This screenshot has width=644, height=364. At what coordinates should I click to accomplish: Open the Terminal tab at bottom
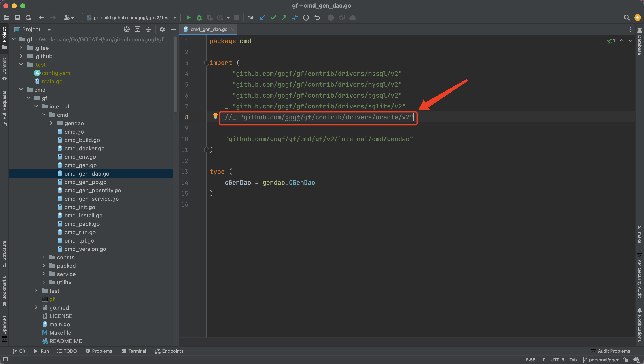(134, 351)
